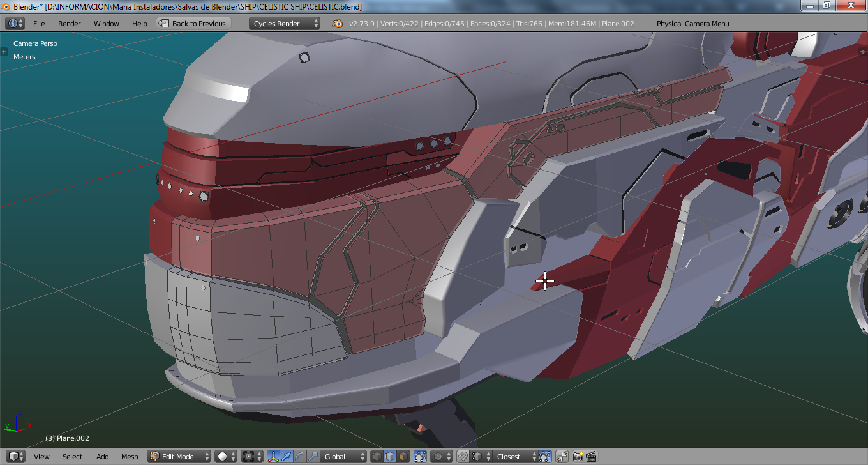Open the File menu
The image size is (868, 465).
coord(39,24)
